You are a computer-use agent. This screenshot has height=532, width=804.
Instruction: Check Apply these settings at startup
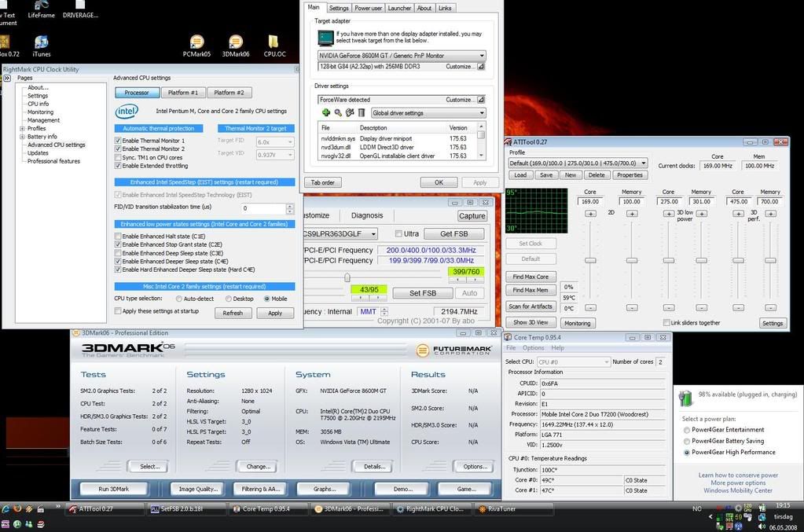pyautogui.click(x=118, y=310)
